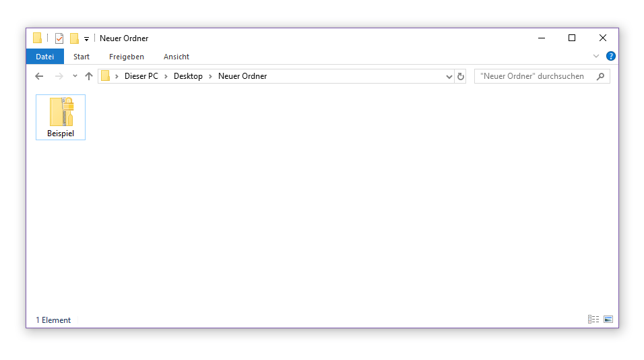Switch to the Freigeben ribbon tab
644x360 pixels.
127,57
